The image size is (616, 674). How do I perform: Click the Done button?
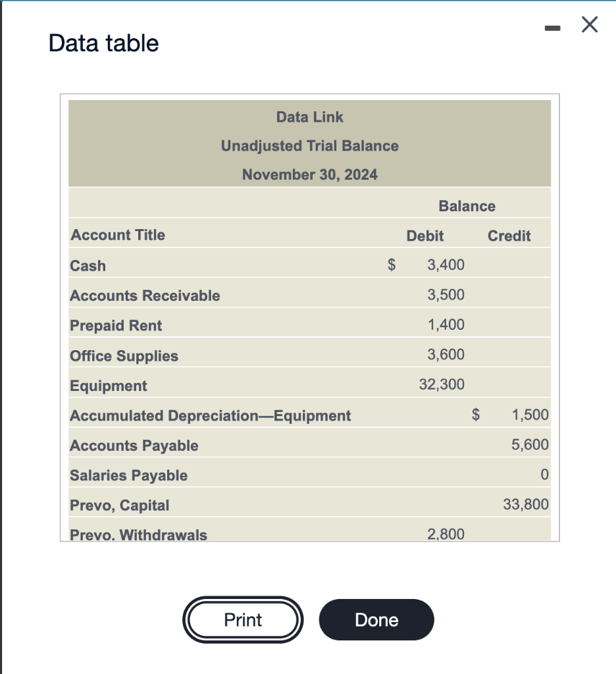tap(376, 619)
